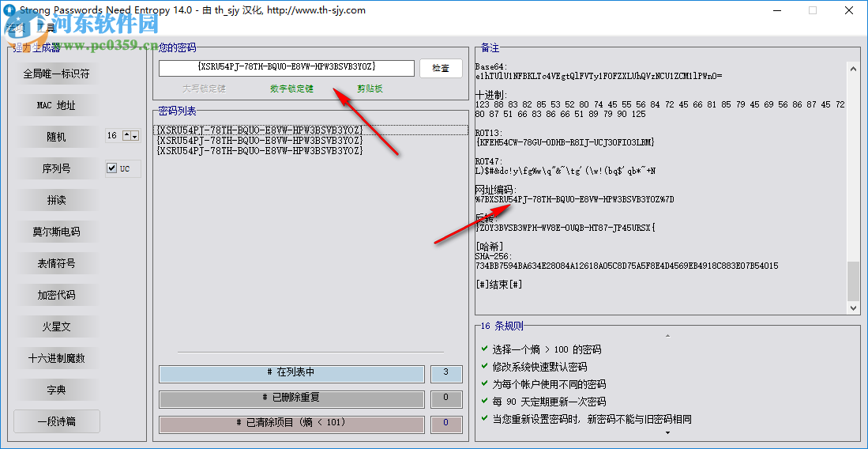868x449 pixels.
Task: Toggle the UC checkbox
Action: (x=112, y=168)
